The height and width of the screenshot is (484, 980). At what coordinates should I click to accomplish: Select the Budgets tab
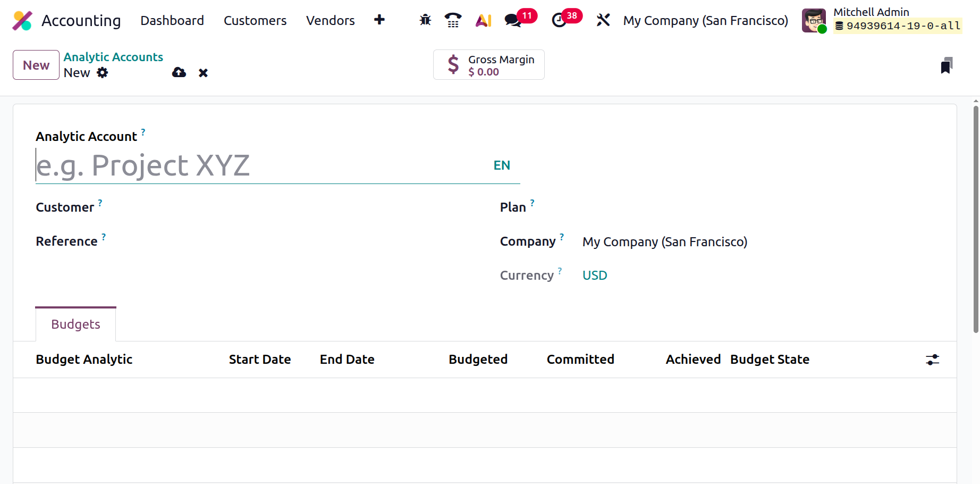pos(75,324)
